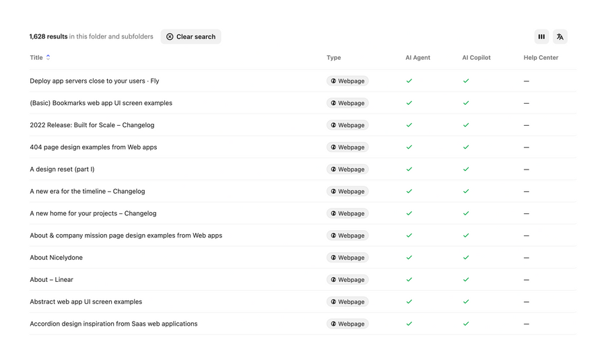Click AI Copilot checkmark for Bookmarks web app row
This screenshot has height=364, width=606.
point(466,103)
